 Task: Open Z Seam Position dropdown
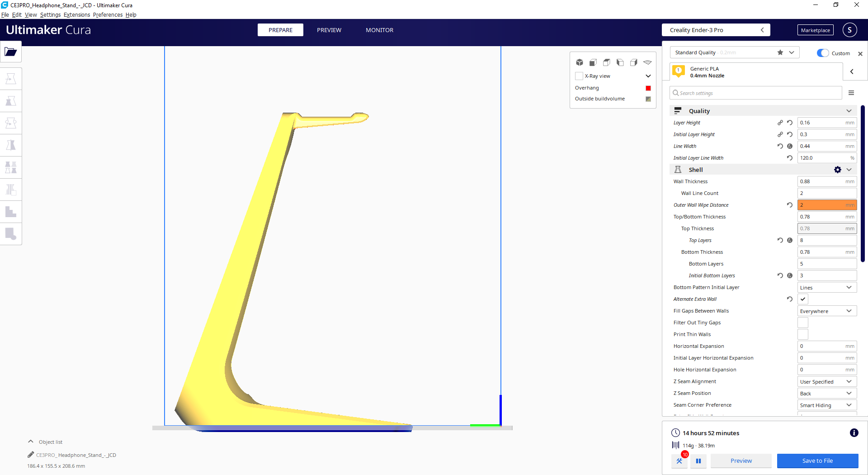827,393
